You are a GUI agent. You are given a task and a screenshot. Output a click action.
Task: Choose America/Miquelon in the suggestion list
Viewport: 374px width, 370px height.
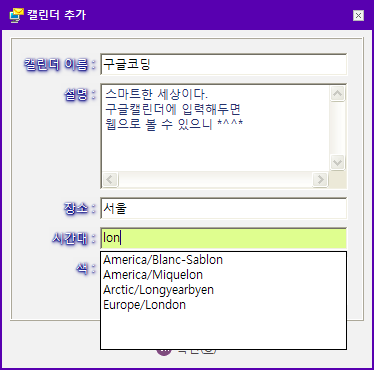tap(223, 275)
